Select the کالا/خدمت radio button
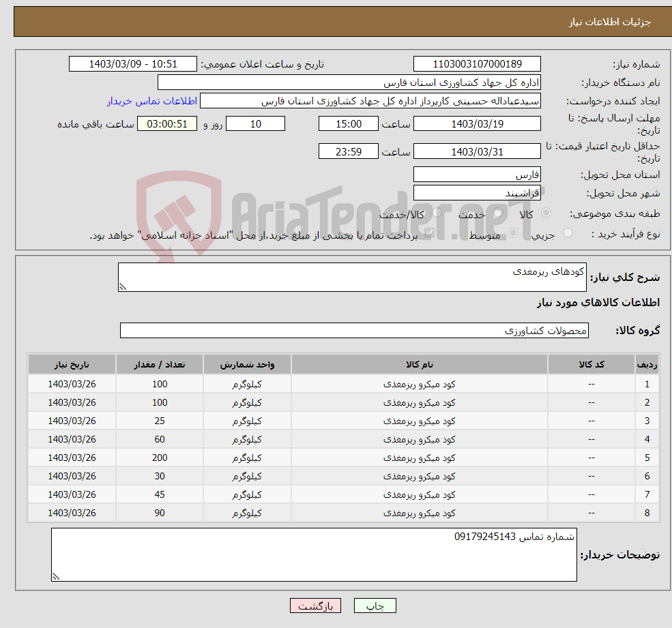 [x=437, y=213]
